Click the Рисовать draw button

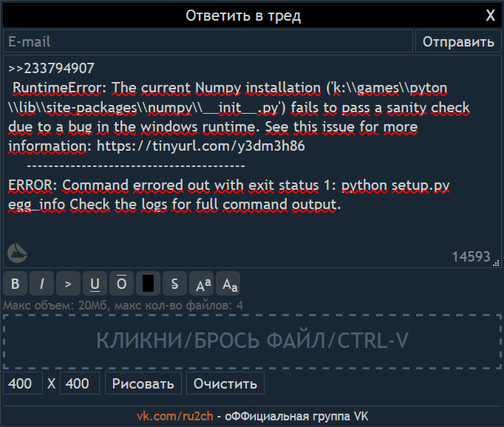(143, 383)
